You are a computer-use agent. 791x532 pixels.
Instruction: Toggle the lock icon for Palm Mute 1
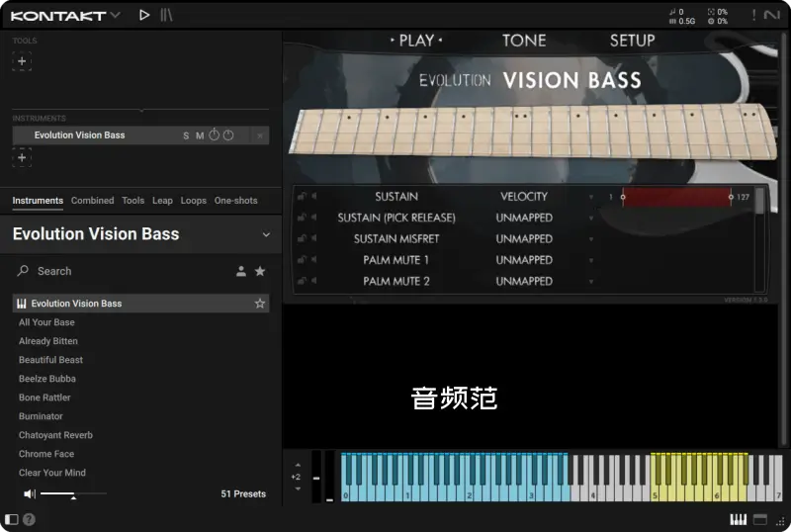(x=302, y=260)
